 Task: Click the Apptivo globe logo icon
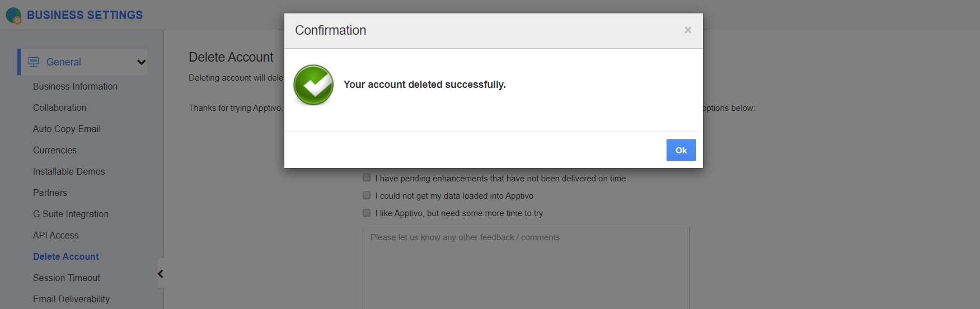pyautogui.click(x=13, y=15)
